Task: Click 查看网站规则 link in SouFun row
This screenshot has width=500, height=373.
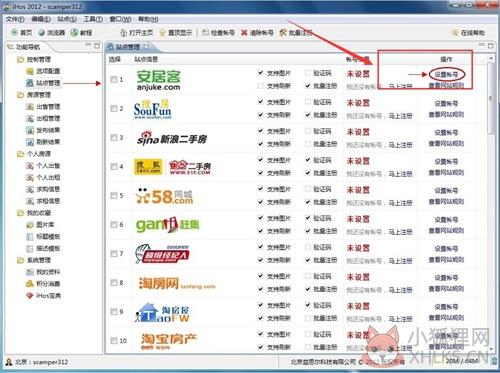Action: [x=446, y=115]
